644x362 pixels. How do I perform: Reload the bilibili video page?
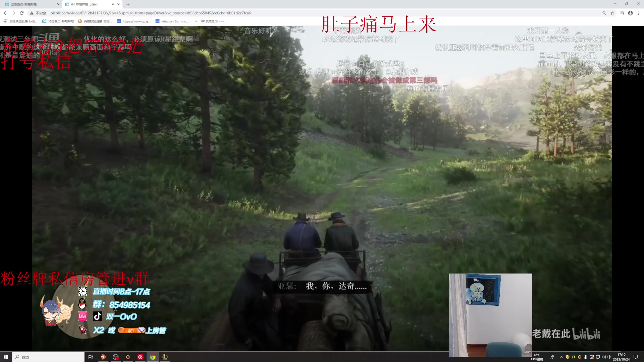point(21,13)
